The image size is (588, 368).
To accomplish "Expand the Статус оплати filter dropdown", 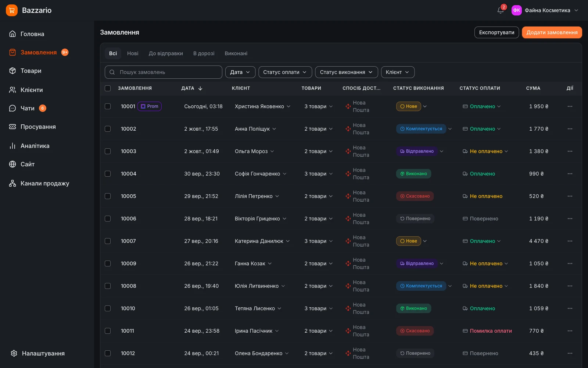I will tap(285, 72).
